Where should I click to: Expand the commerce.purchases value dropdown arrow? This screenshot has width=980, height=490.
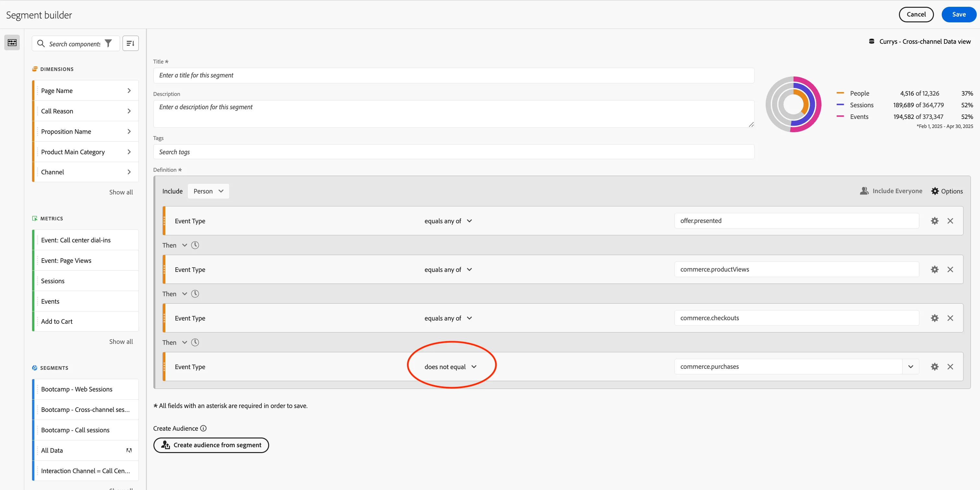click(x=910, y=367)
